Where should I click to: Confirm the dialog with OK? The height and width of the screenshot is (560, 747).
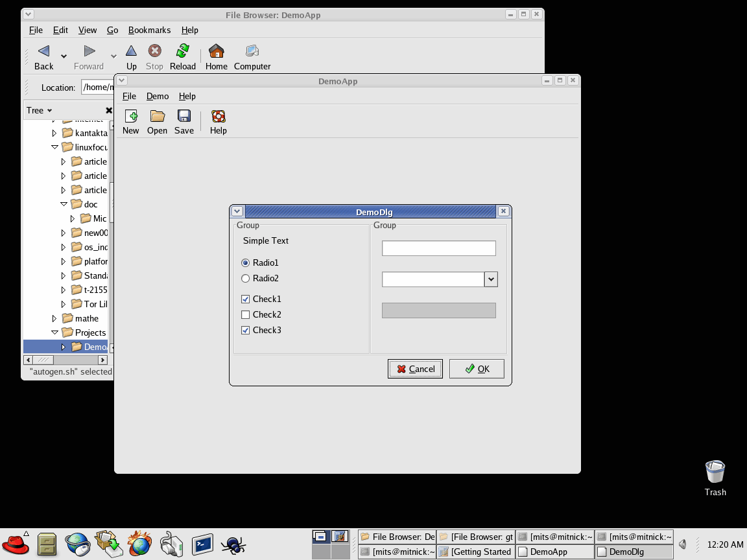click(x=477, y=369)
